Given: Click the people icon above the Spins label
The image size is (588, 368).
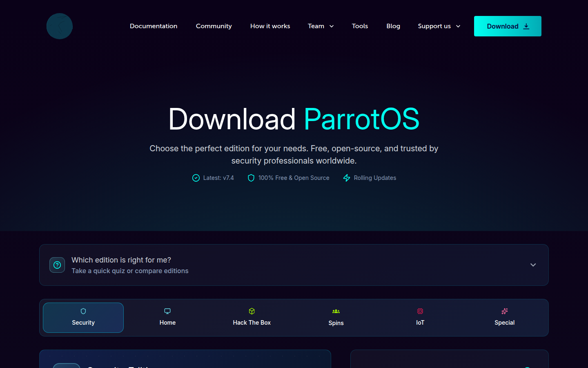Looking at the screenshot, I should 336,311.
